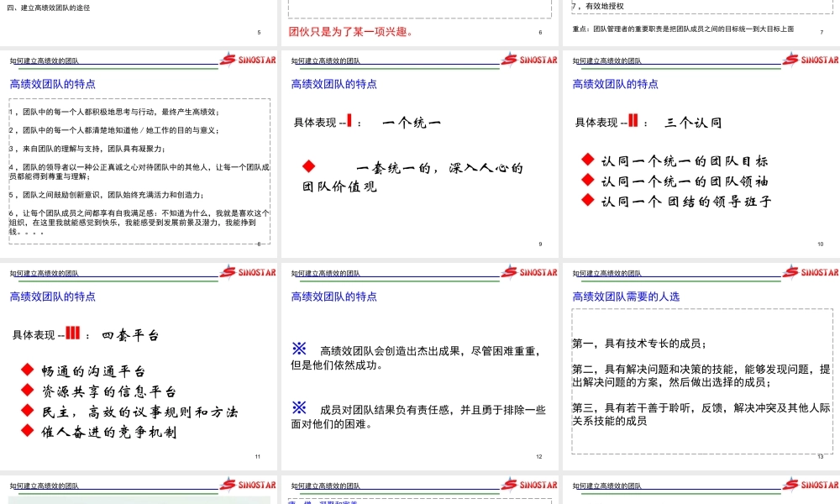Click the SINOSTAR logo on slide 8
The width and height of the screenshot is (840, 504).
[x=248, y=59]
